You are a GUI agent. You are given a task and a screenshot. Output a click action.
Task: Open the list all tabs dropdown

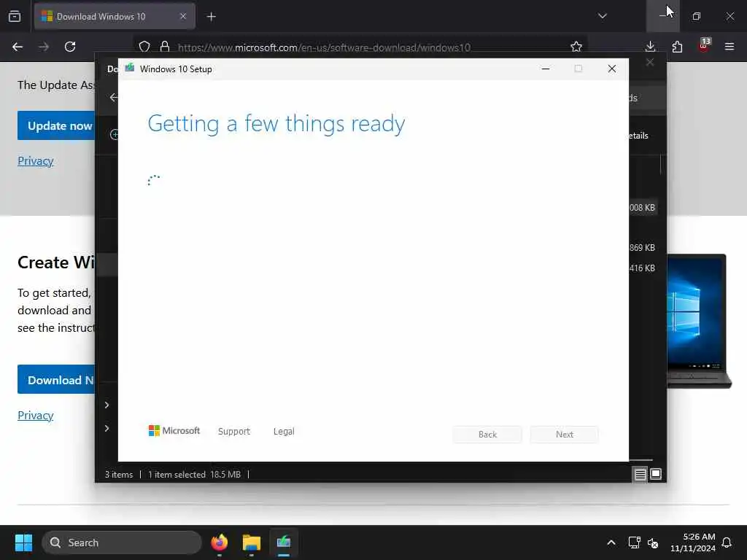(602, 16)
